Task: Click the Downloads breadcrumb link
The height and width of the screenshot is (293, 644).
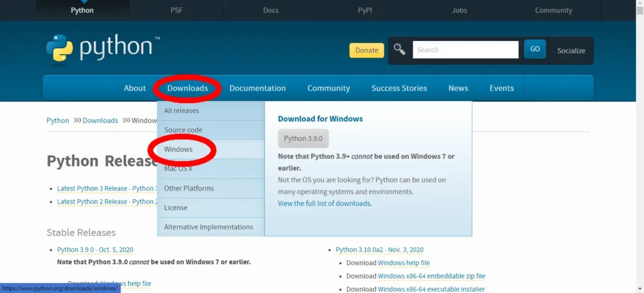Action: tap(100, 121)
